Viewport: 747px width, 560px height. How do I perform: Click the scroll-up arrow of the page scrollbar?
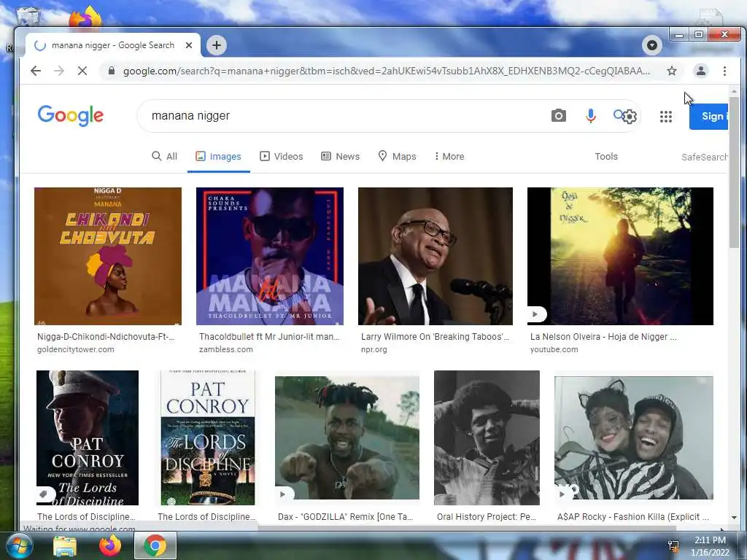734,91
